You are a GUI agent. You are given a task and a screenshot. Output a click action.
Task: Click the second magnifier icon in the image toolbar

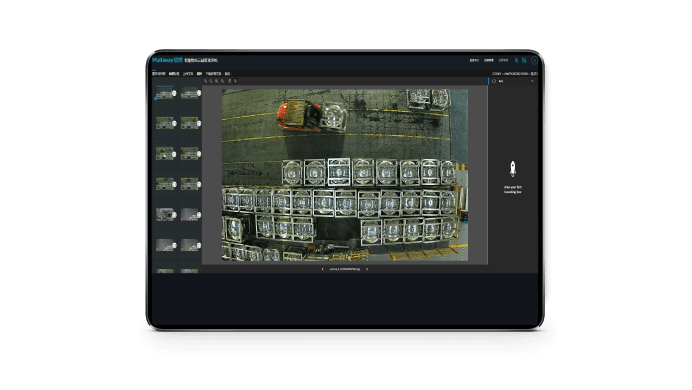pyautogui.click(x=211, y=81)
